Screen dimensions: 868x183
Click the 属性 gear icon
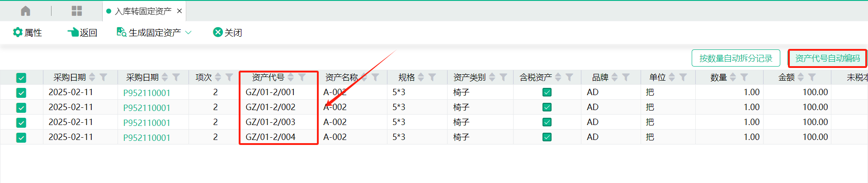tap(18, 32)
